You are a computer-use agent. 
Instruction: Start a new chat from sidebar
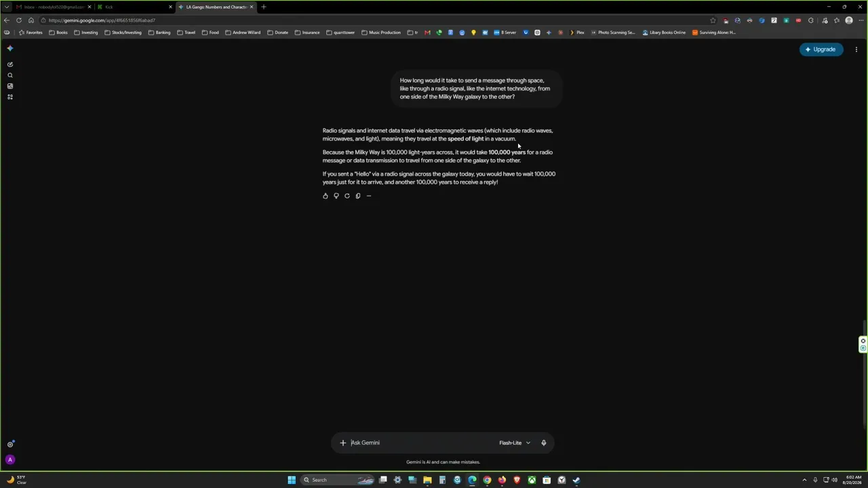10,64
